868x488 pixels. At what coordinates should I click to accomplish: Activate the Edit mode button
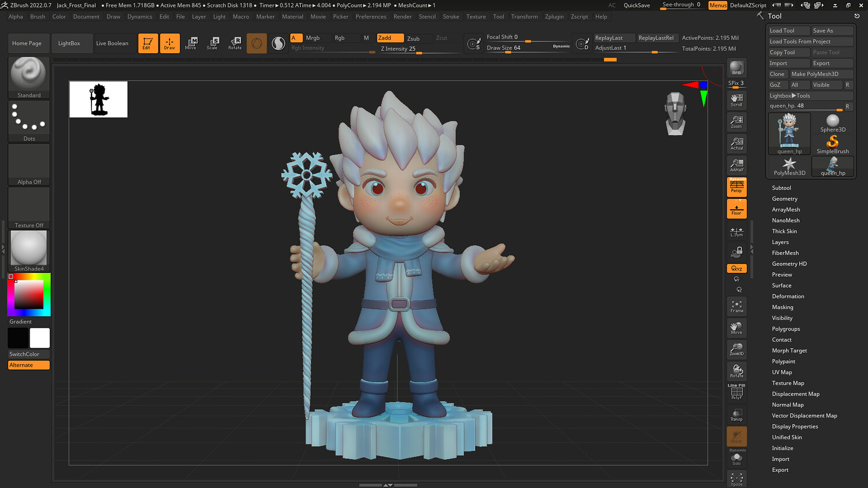148,43
